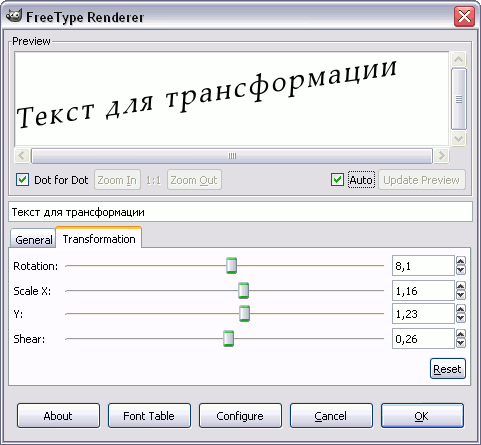Screen dimensions: 481x445
Task: Click the preview horizontal scroll left arrow
Action: click(22, 155)
